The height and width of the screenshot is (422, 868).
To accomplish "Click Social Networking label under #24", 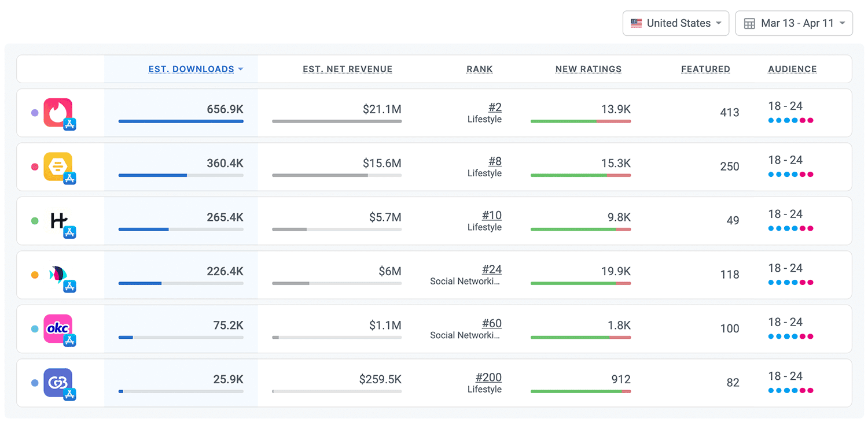I will (x=465, y=282).
